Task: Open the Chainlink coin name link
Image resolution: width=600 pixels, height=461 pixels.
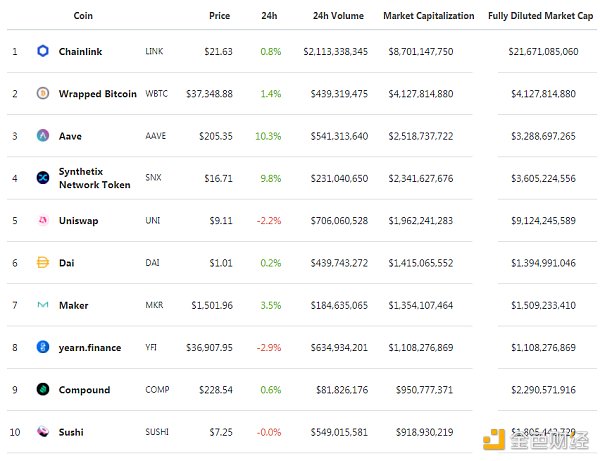Action: (80, 51)
